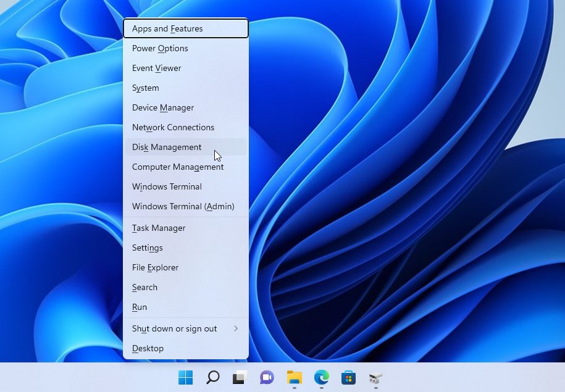Expand Shut down or sign out submenu arrow
The height and width of the screenshot is (392, 565).
click(236, 328)
